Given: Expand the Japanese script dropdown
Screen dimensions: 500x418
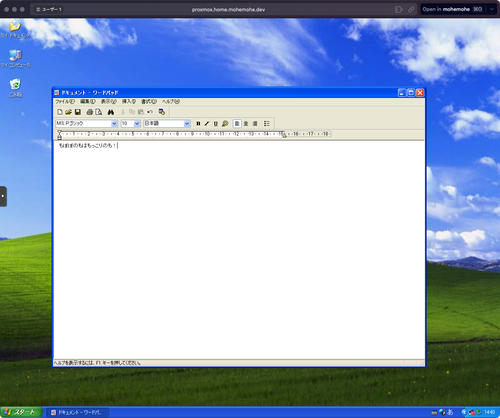Looking at the screenshot, I should 187,124.
